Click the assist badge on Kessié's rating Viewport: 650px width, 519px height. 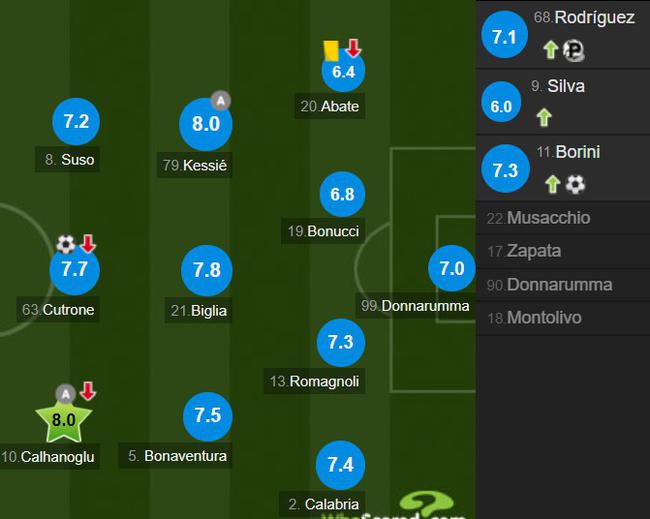pos(221,100)
